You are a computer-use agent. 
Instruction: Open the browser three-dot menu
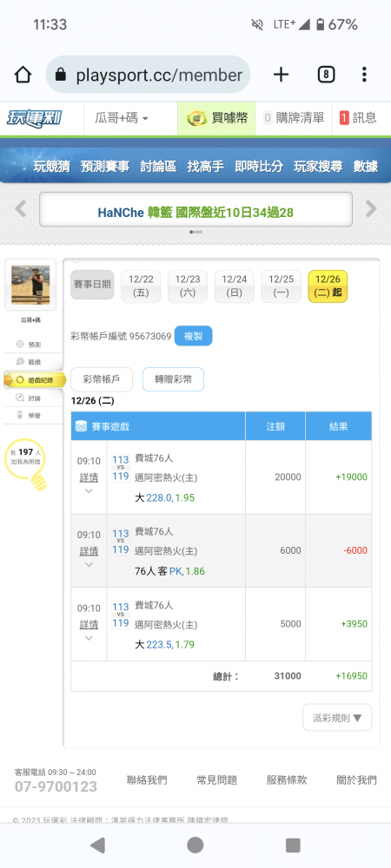point(364,74)
